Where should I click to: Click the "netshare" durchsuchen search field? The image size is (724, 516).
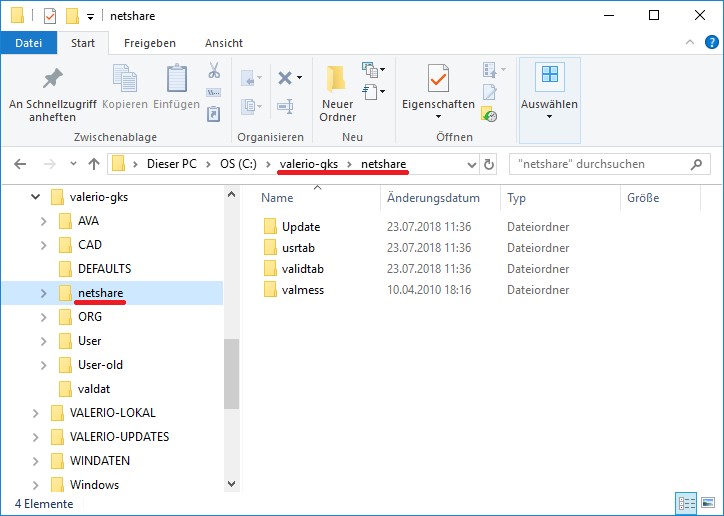click(605, 164)
